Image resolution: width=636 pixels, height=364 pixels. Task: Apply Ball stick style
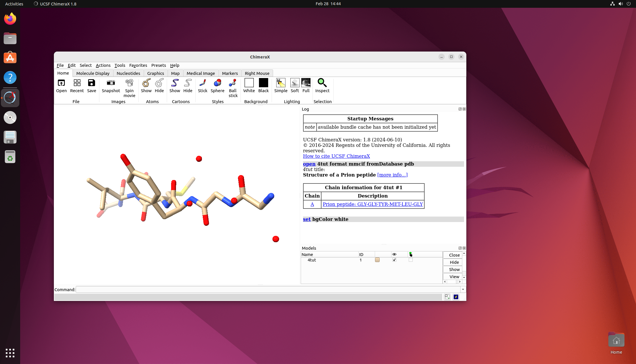(233, 83)
